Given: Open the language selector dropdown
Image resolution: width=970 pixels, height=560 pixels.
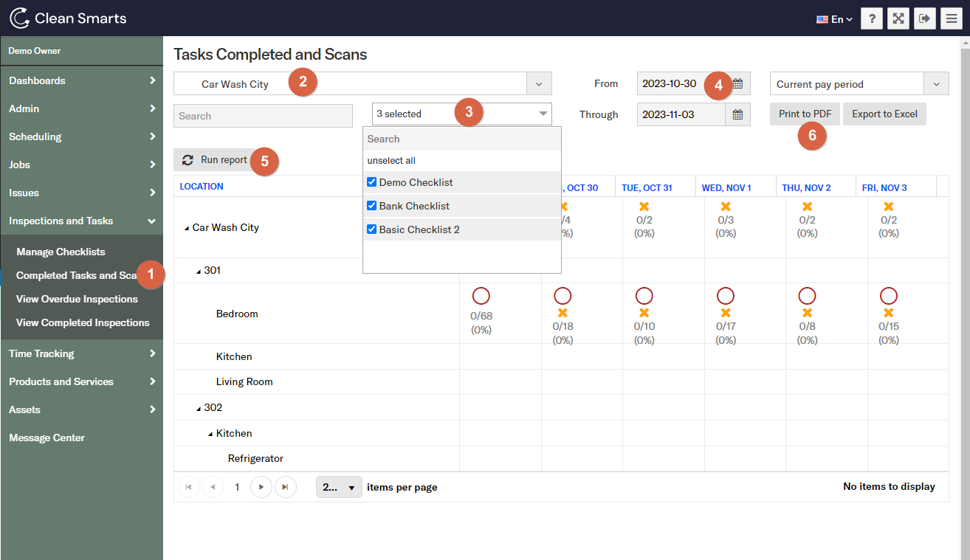Looking at the screenshot, I should pyautogui.click(x=835, y=19).
